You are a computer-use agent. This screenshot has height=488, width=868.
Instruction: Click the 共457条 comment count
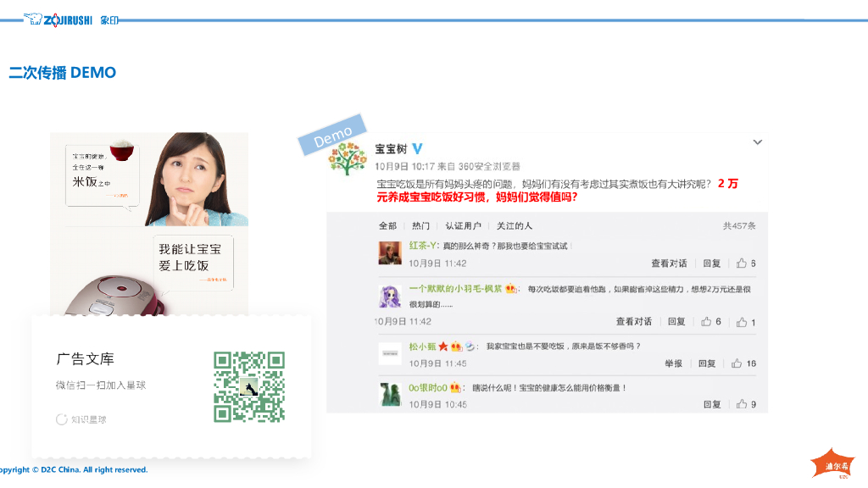[739, 225]
